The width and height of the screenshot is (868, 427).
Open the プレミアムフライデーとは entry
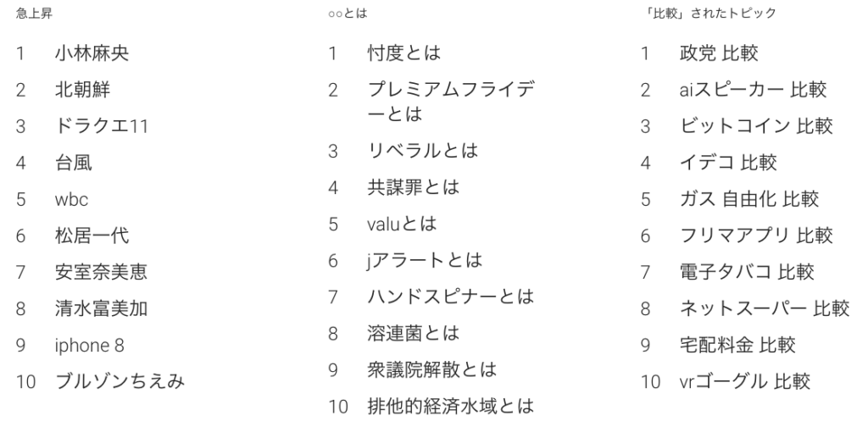point(450,101)
